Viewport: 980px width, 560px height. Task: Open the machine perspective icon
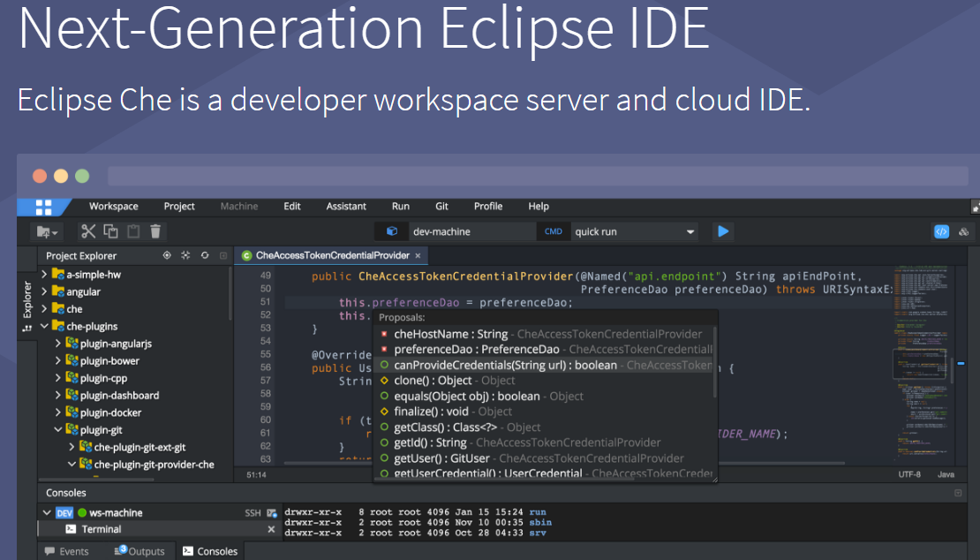[964, 231]
